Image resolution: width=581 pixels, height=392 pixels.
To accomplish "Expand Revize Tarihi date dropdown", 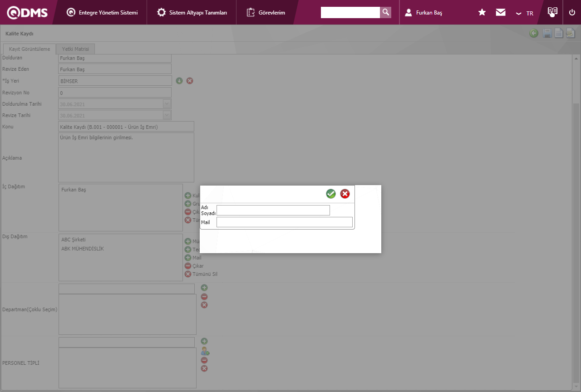I will point(167,115).
